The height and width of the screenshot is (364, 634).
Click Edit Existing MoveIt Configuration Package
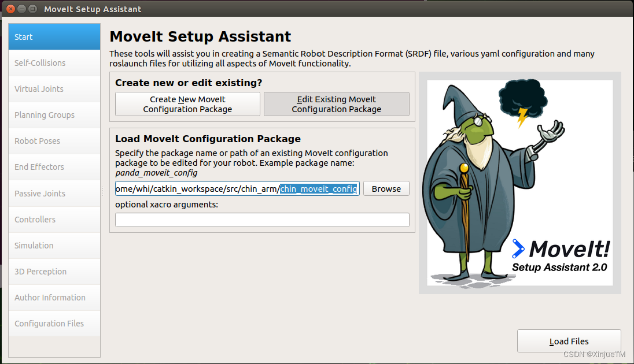(337, 104)
